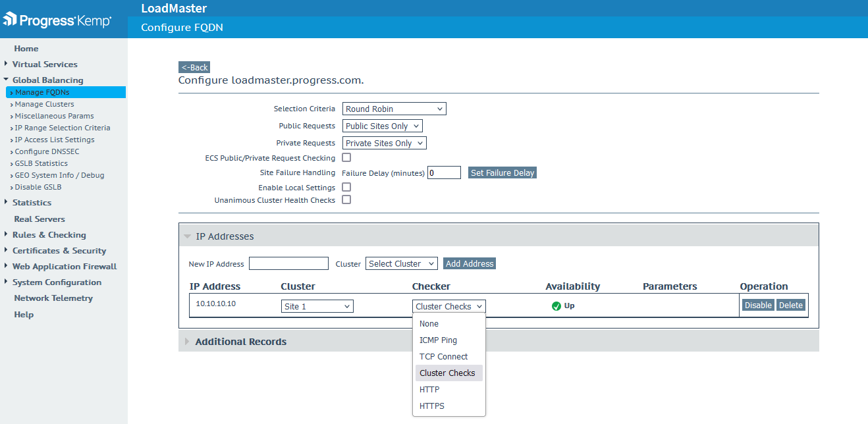868x424 pixels.
Task: Open the Select Cluster dropdown
Action: (x=402, y=263)
